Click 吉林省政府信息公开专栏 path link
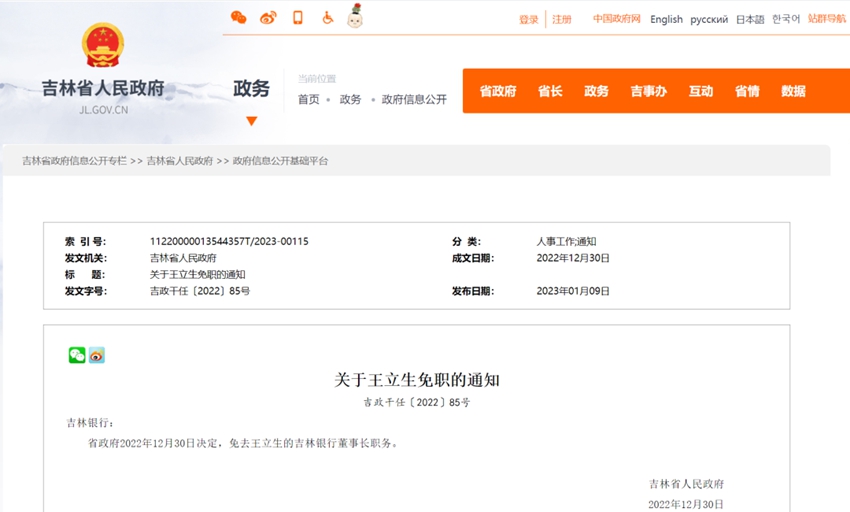Viewport: 850px width, 512px height. click(x=74, y=161)
